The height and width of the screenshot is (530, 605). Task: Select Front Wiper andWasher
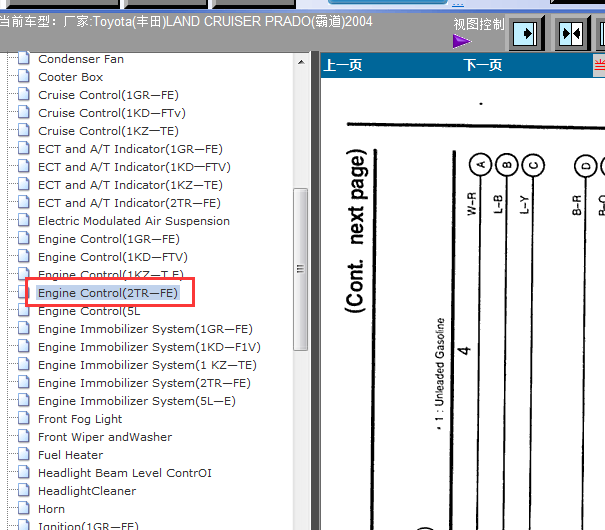click(x=105, y=437)
